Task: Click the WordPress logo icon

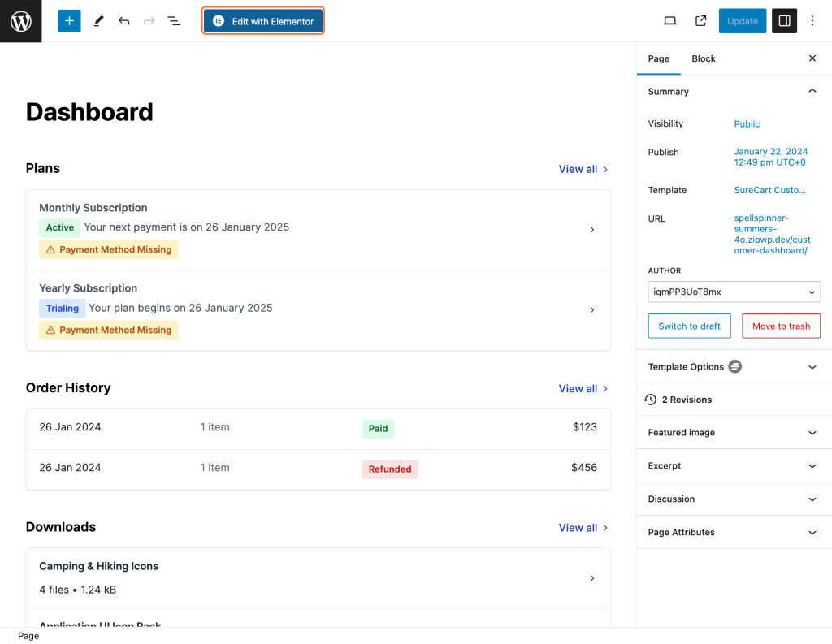Action: click(x=20, y=21)
